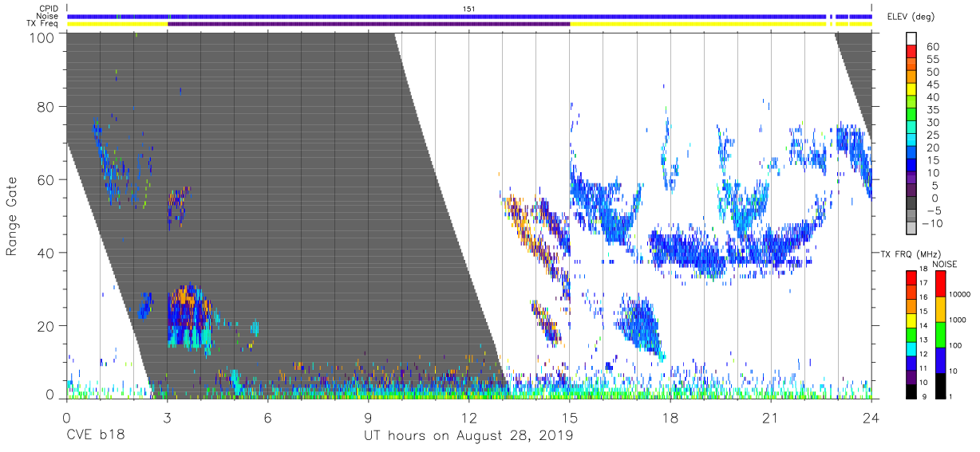Viewport: 980px width, 452px height.
Task: Click the black 1–10 swatch in NOISE colorbar
Action: [x=941, y=384]
